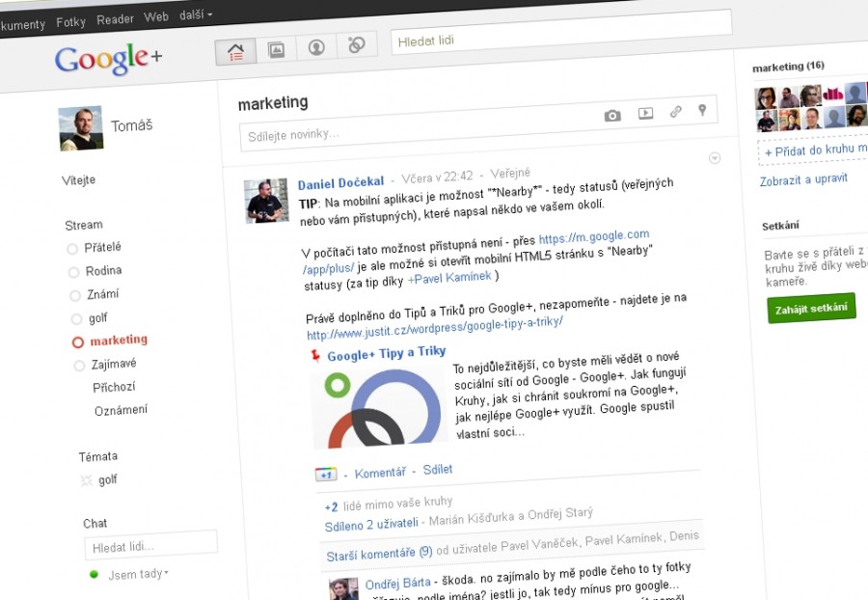Add photo using camera icon
The height and width of the screenshot is (600, 868).
tap(612, 116)
